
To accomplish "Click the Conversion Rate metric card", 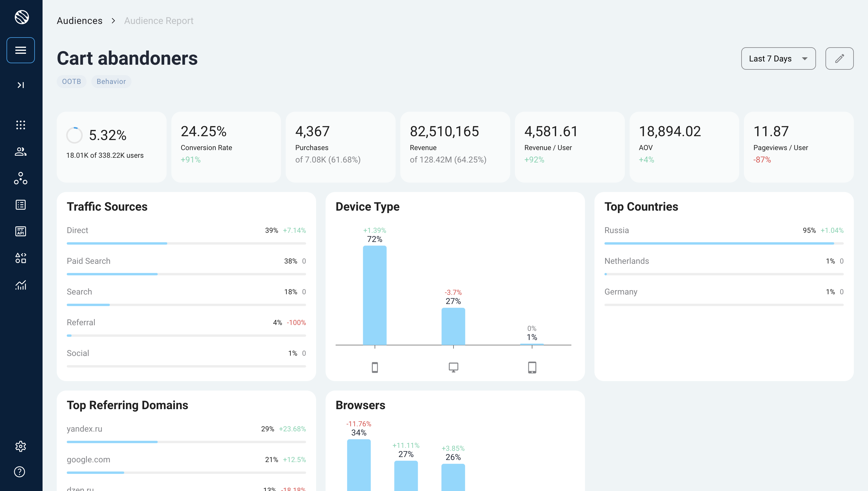I will (226, 147).
